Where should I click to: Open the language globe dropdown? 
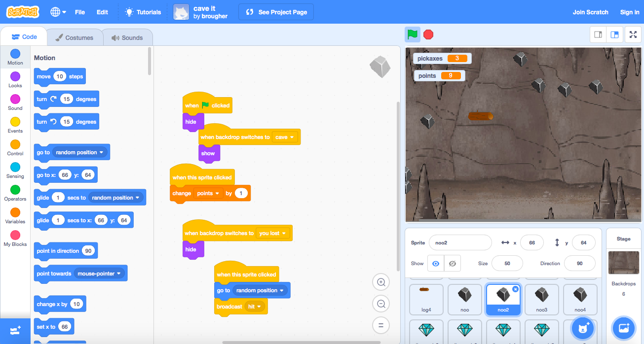[58, 12]
